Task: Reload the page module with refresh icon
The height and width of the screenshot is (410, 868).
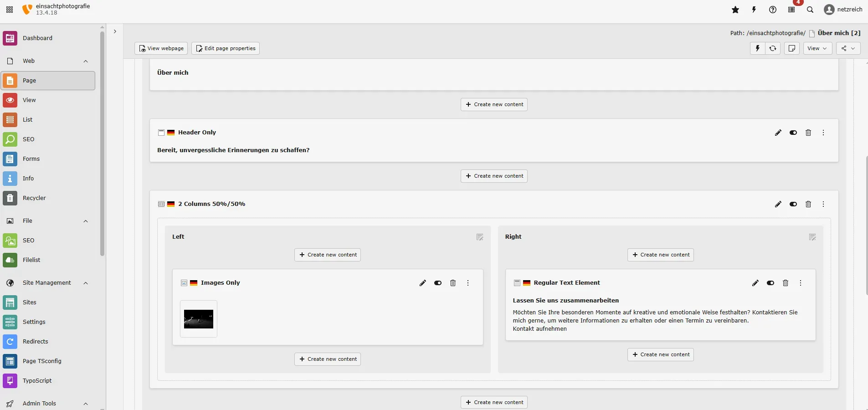Action: pos(773,48)
